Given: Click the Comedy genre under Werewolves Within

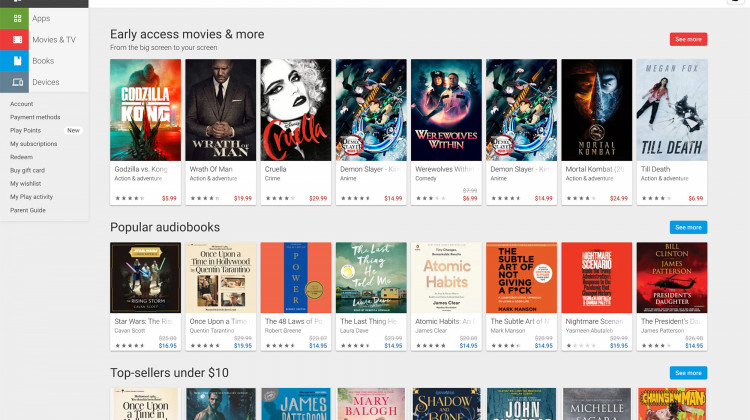Looking at the screenshot, I should click(426, 178).
